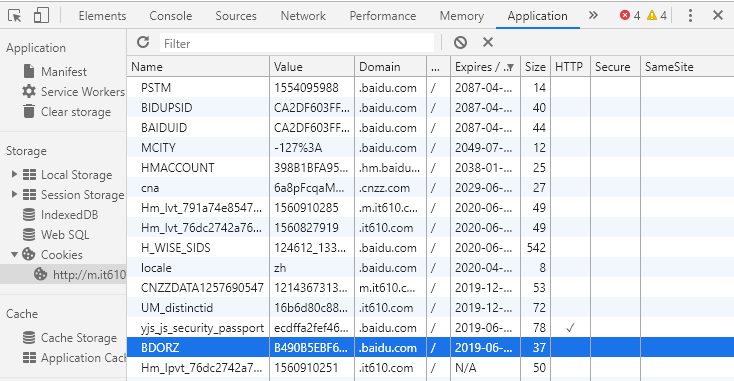This screenshot has width=734, height=381.
Task: Open the more tabs chevron
Action: pyautogui.click(x=593, y=15)
